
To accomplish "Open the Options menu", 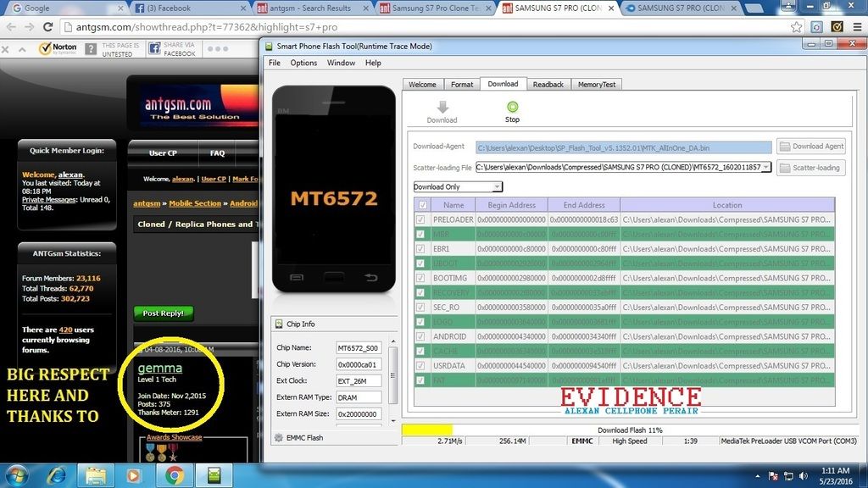I will 304,63.
